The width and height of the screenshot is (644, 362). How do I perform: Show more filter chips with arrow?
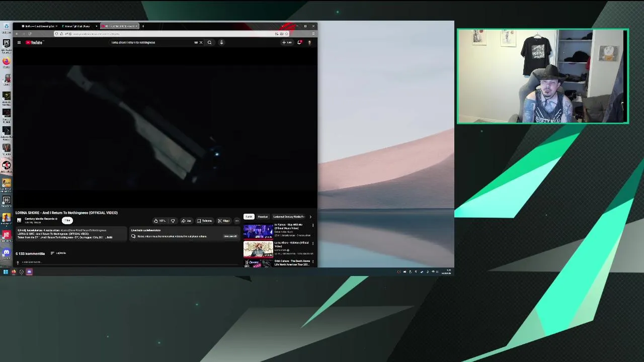click(x=310, y=217)
